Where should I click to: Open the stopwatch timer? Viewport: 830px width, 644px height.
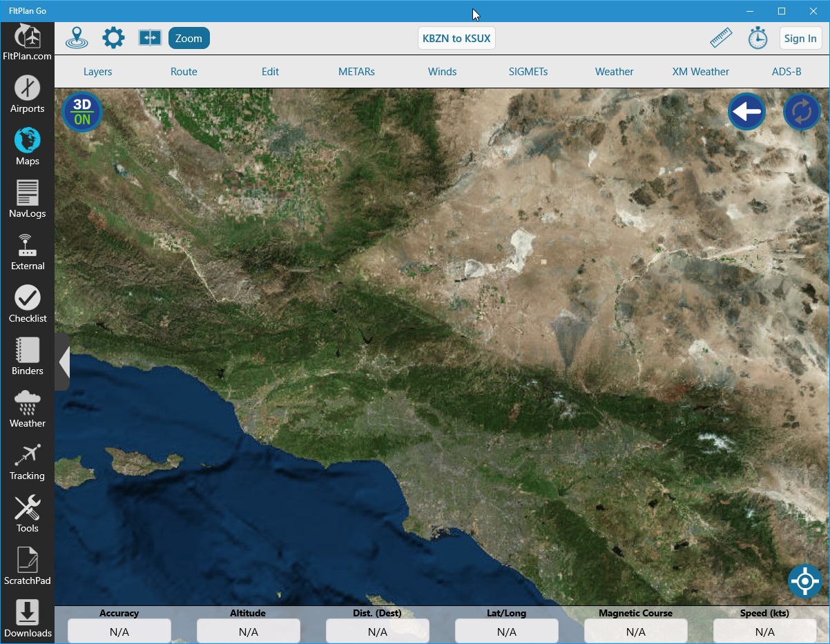pyautogui.click(x=757, y=38)
